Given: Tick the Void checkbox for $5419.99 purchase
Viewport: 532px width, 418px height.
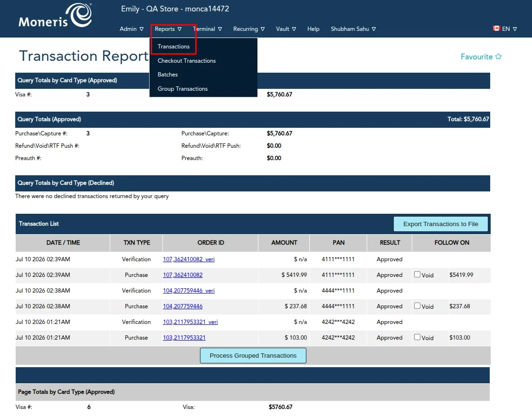Looking at the screenshot, I should point(418,275).
